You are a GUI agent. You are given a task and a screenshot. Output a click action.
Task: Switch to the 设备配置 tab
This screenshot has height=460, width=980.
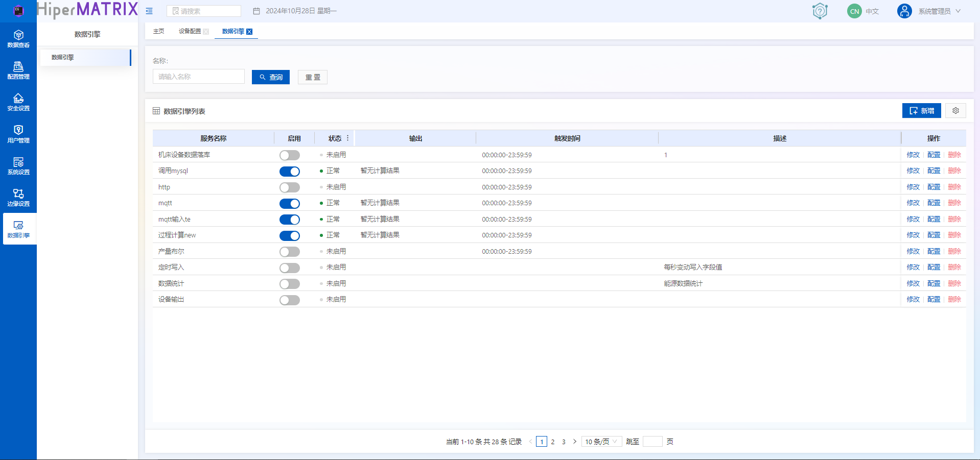(190, 31)
